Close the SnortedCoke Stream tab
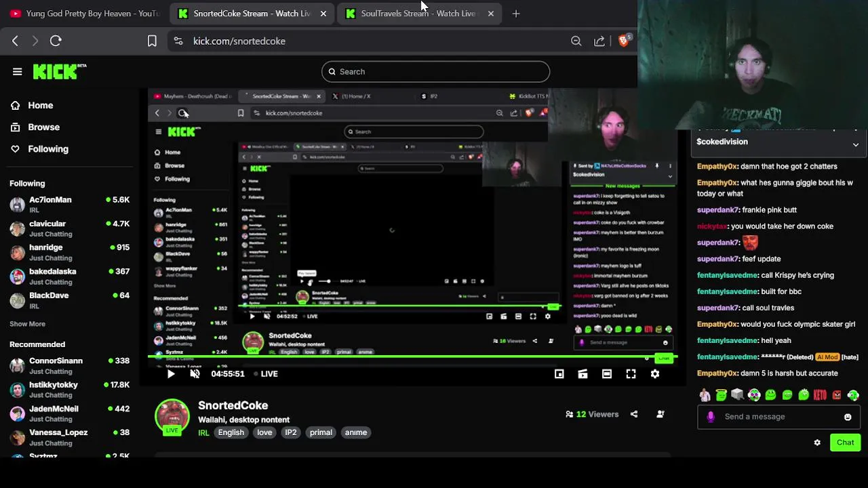 tap(323, 14)
